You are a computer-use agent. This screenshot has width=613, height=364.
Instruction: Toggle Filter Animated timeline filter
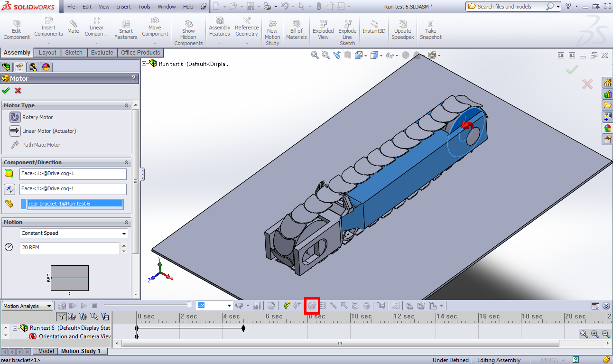pos(72,316)
